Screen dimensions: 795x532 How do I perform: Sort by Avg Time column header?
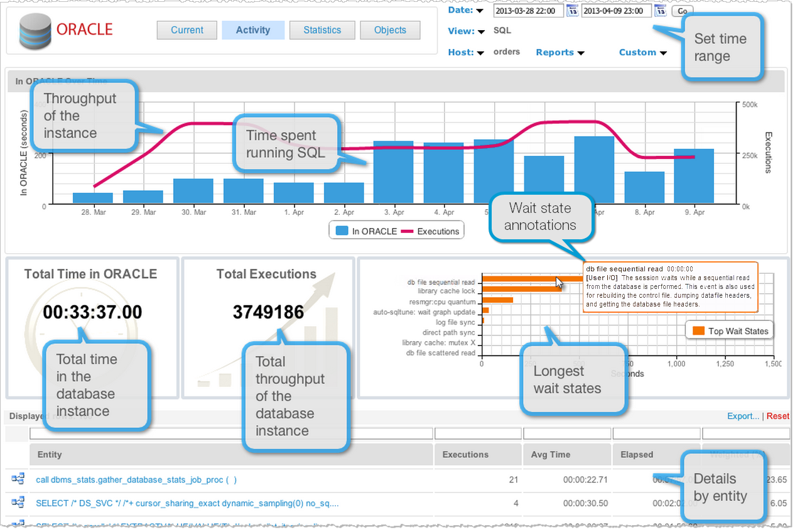point(567,454)
